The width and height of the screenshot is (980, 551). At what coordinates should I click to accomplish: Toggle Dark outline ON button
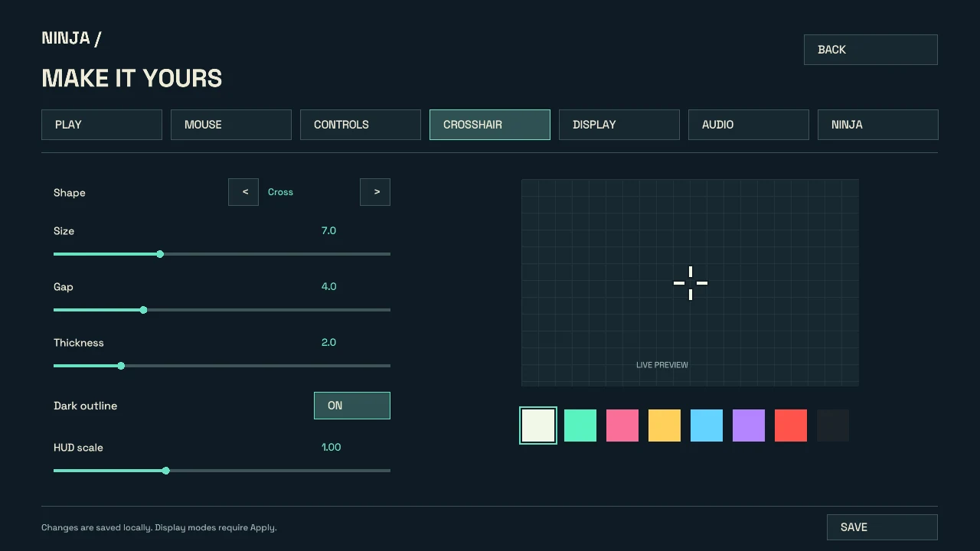click(x=352, y=406)
